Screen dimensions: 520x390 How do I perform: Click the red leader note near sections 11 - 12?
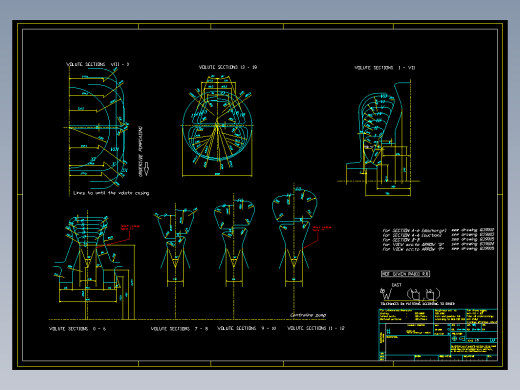click(x=322, y=229)
